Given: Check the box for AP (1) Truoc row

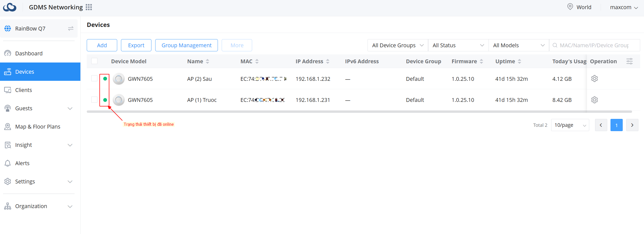Looking at the screenshot, I should pos(94,100).
